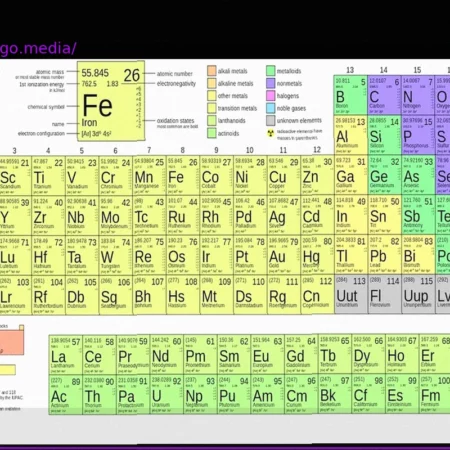The height and width of the screenshot is (450, 450).
Task: Select the Plutonium (Pu) element cell
Action: point(234,394)
